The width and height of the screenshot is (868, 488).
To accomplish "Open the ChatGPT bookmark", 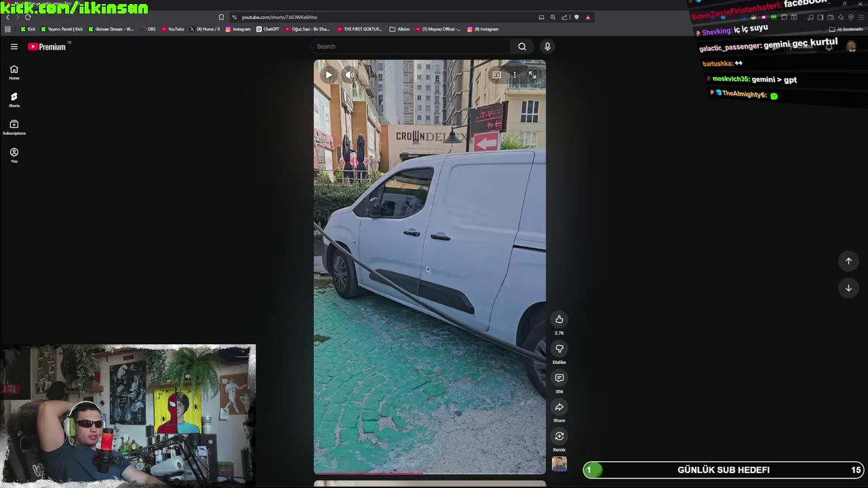I will click(x=268, y=29).
